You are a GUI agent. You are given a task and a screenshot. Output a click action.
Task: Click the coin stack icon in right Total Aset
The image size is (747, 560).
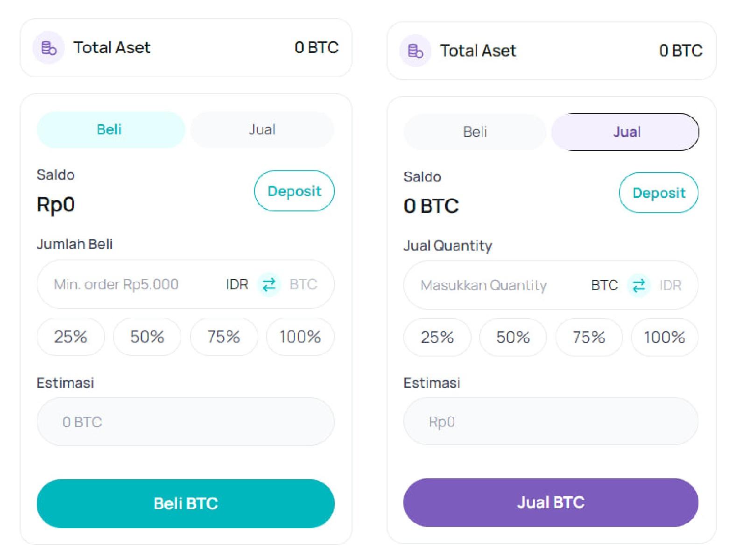click(415, 50)
